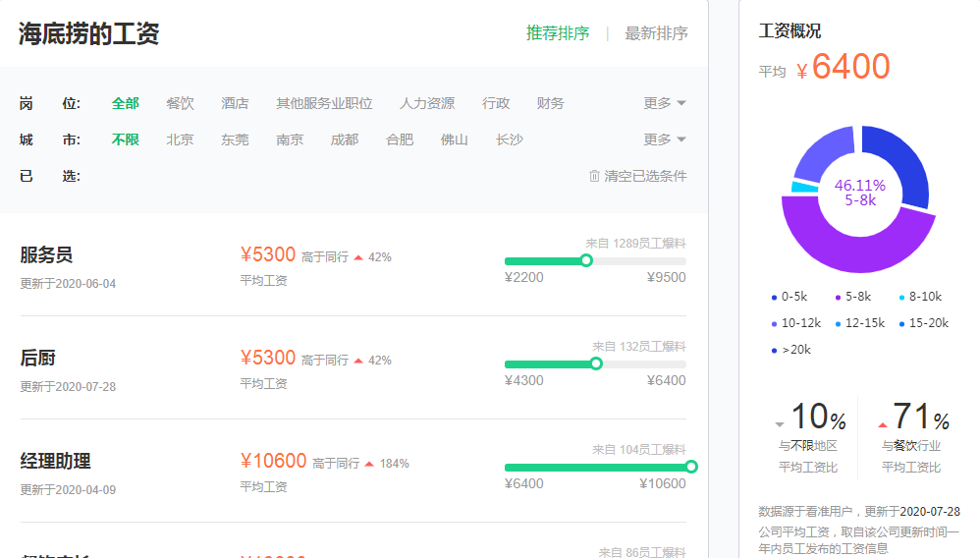Click red up arrow in 后厨 row
This screenshot has width=980, height=558.
point(358,361)
